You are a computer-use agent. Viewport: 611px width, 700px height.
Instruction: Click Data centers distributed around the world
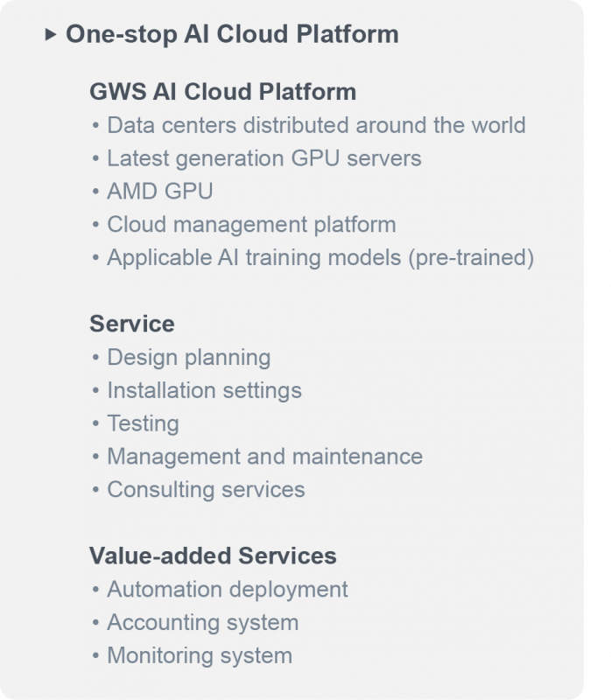[x=316, y=125]
